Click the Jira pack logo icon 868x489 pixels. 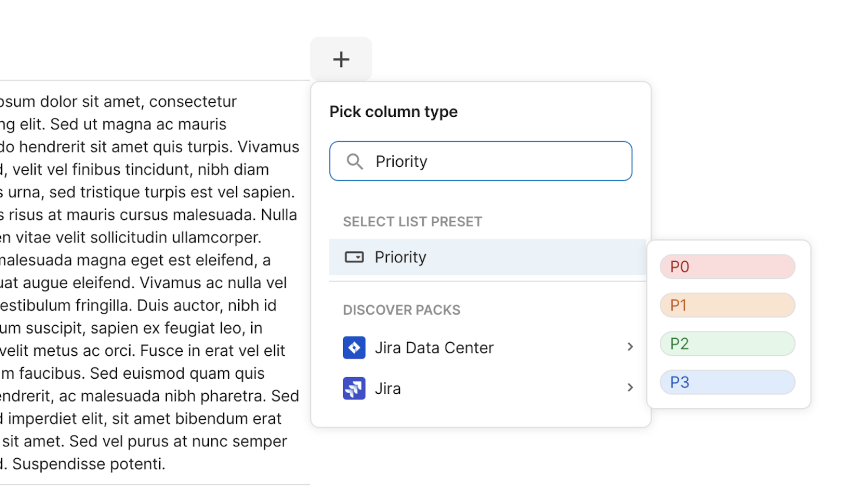click(354, 388)
